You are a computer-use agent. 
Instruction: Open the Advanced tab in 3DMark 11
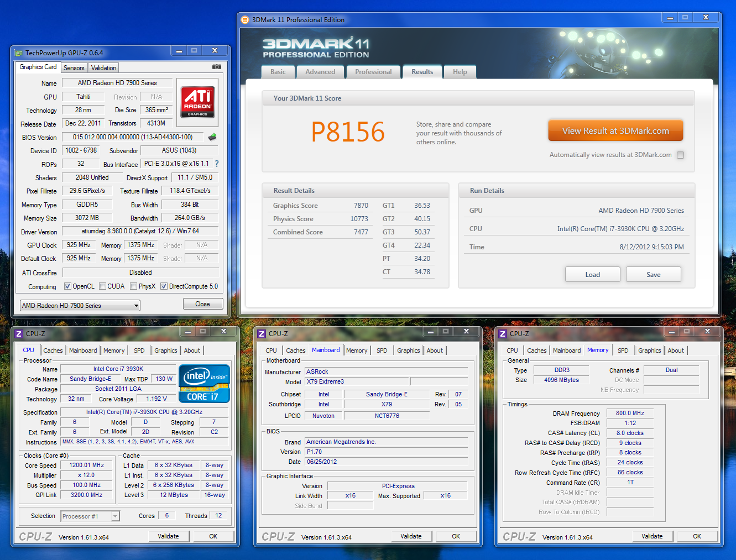(x=320, y=72)
